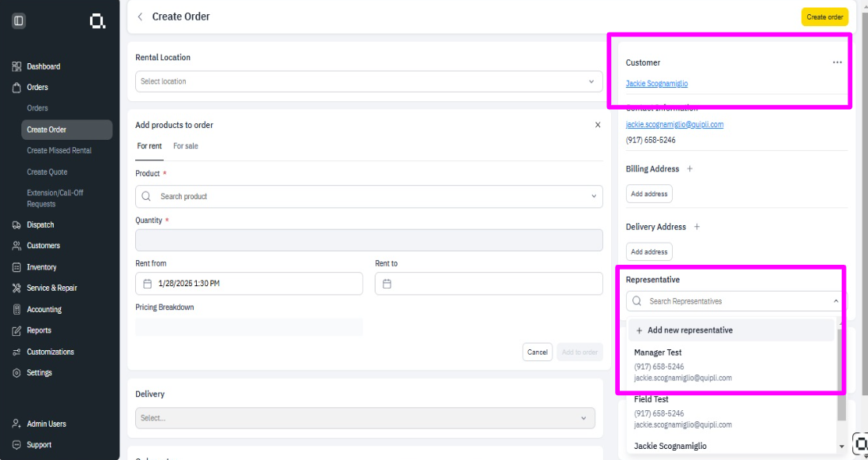Open the Accounting sidebar icon
This screenshot has height=460, width=868.
(x=16, y=309)
